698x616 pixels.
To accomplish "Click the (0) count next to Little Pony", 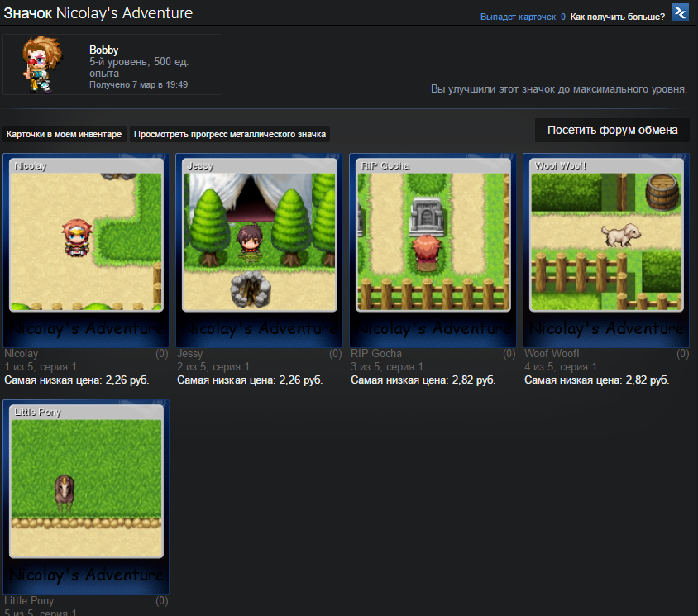I will (x=162, y=601).
